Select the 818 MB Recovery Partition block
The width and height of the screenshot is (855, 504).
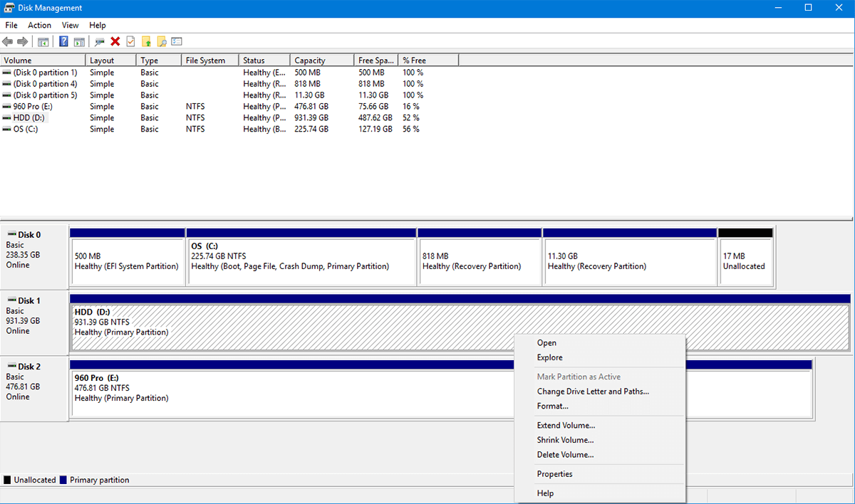pos(480,257)
